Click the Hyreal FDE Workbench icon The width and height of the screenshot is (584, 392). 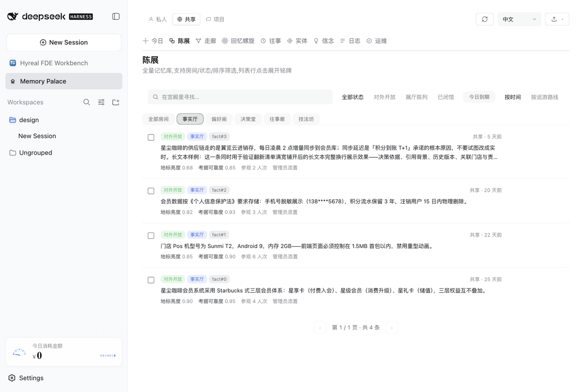(13, 63)
